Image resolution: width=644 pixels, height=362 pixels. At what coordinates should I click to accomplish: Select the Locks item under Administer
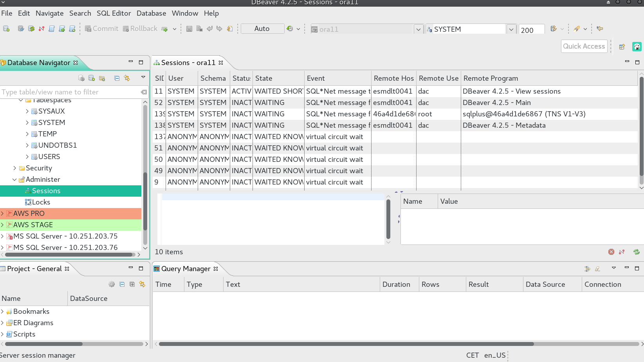point(41,202)
